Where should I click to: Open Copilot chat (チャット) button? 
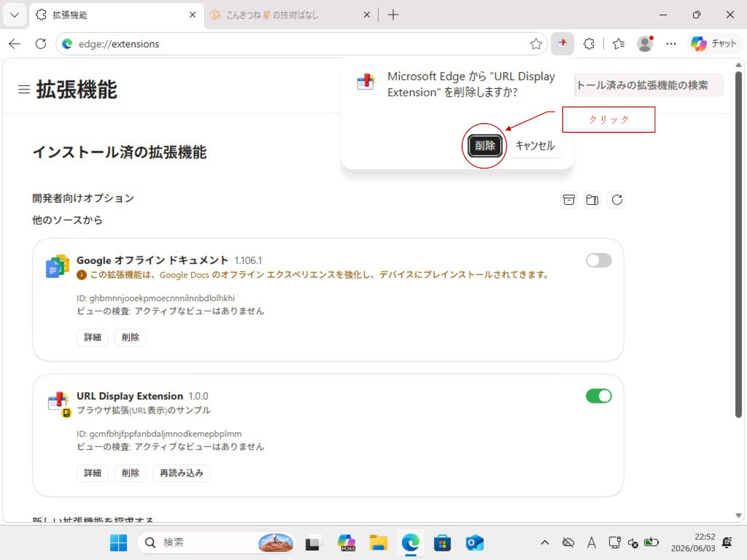[714, 44]
